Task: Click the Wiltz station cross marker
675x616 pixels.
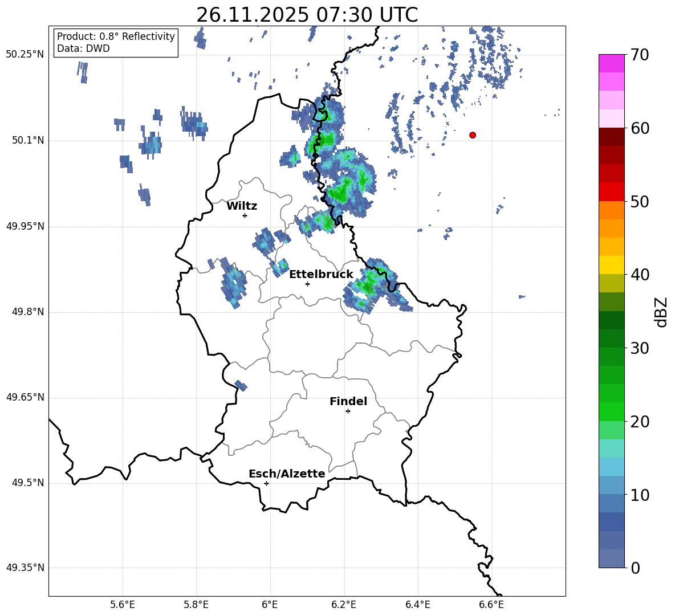Action: 245,215
